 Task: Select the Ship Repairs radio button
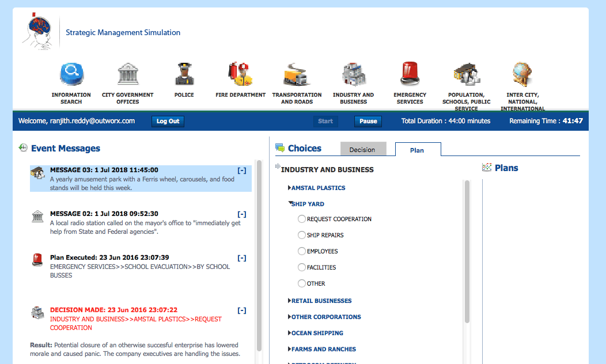click(x=302, y=235)
